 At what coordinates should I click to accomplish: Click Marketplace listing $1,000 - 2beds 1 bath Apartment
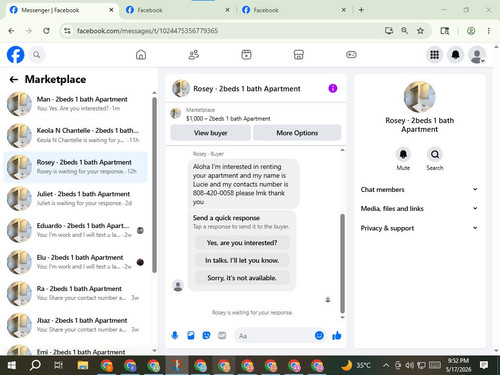pyautogui.click(x=228, y=118)
